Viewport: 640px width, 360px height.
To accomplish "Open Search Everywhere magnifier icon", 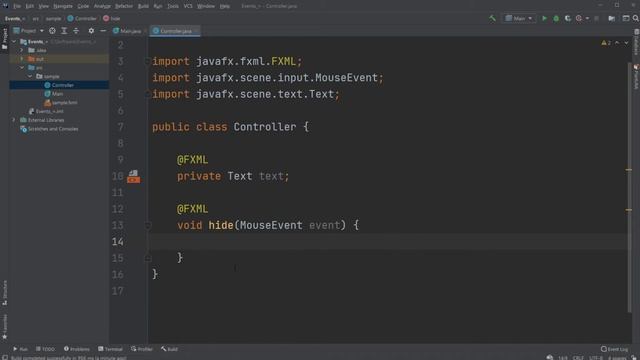I will coord(636,18).
